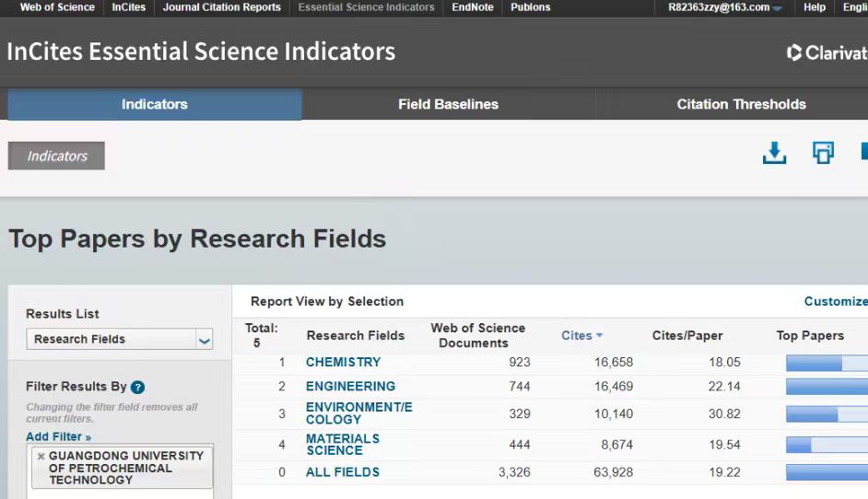The width and height of the screenshot is (868, 499).
Task: Click the Add Filter link
Action: 59,436
